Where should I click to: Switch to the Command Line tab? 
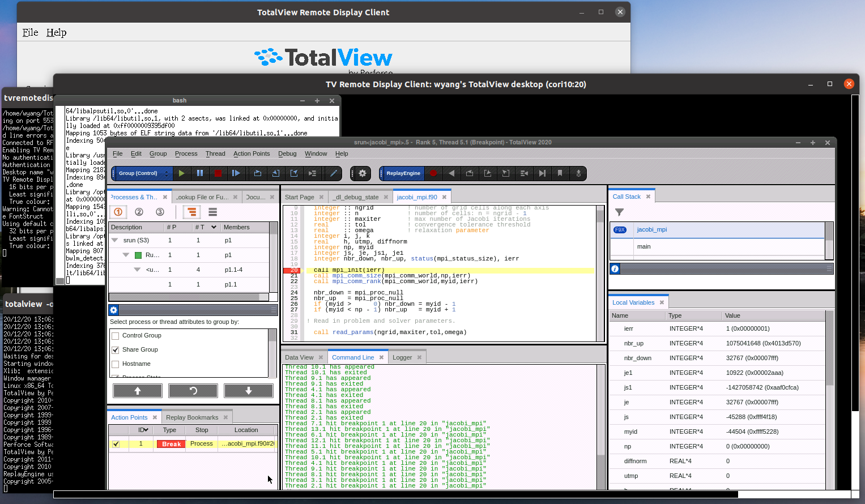[354, 357]
